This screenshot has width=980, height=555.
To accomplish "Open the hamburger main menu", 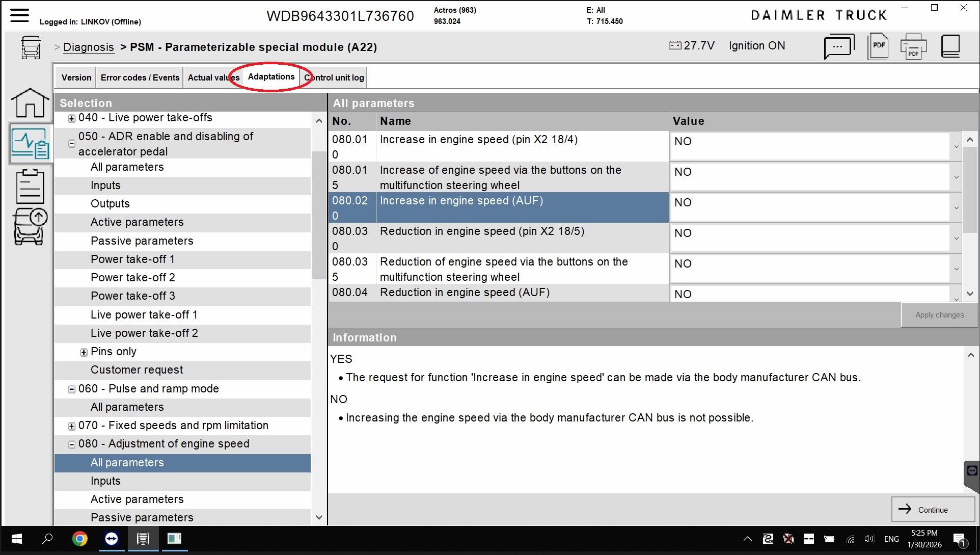I will tap(19, 15).
